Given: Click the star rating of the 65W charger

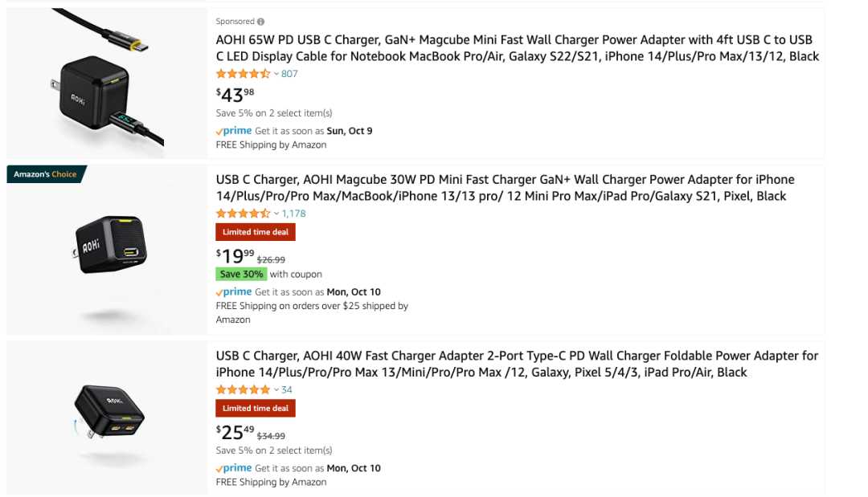Looking at the screenshot, I should click(x=243, y=74).
